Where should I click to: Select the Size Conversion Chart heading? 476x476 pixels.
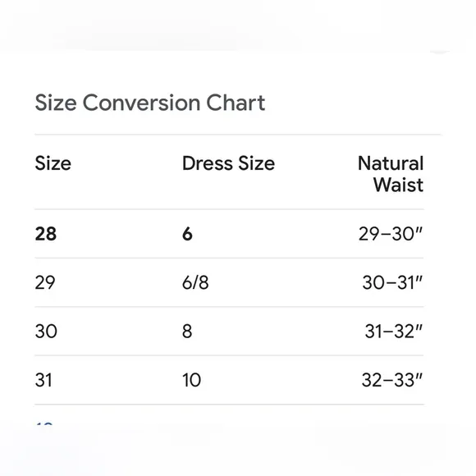pyautogui.click(x=150, y=103)
